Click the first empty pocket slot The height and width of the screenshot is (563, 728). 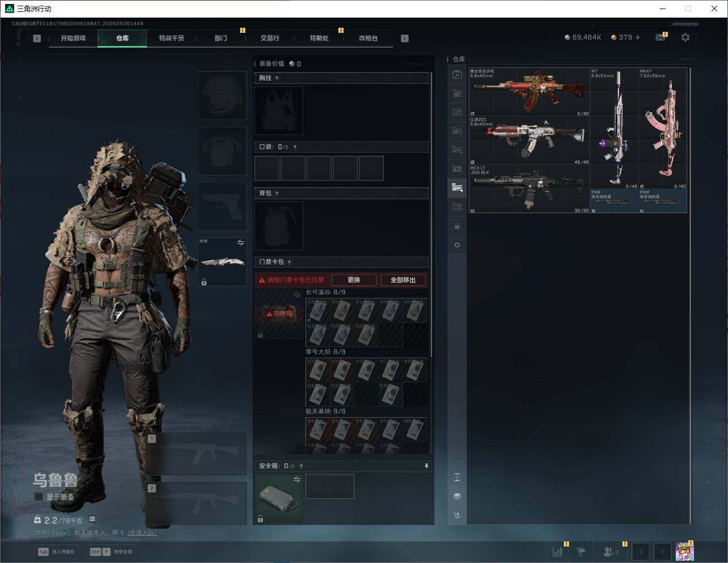click(267, 169)
